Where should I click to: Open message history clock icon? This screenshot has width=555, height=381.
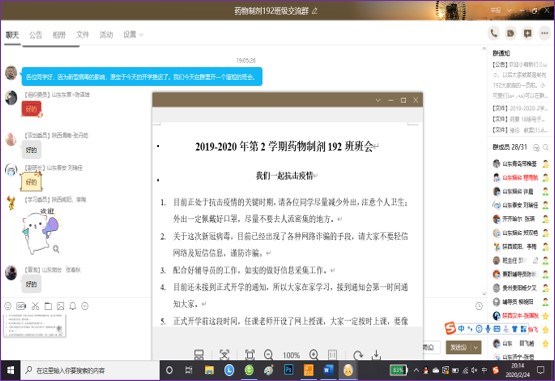tap(479, 306)
